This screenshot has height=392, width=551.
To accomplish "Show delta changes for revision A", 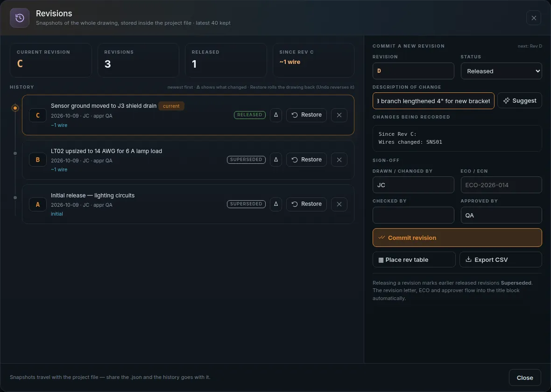I will coord(276,204).
